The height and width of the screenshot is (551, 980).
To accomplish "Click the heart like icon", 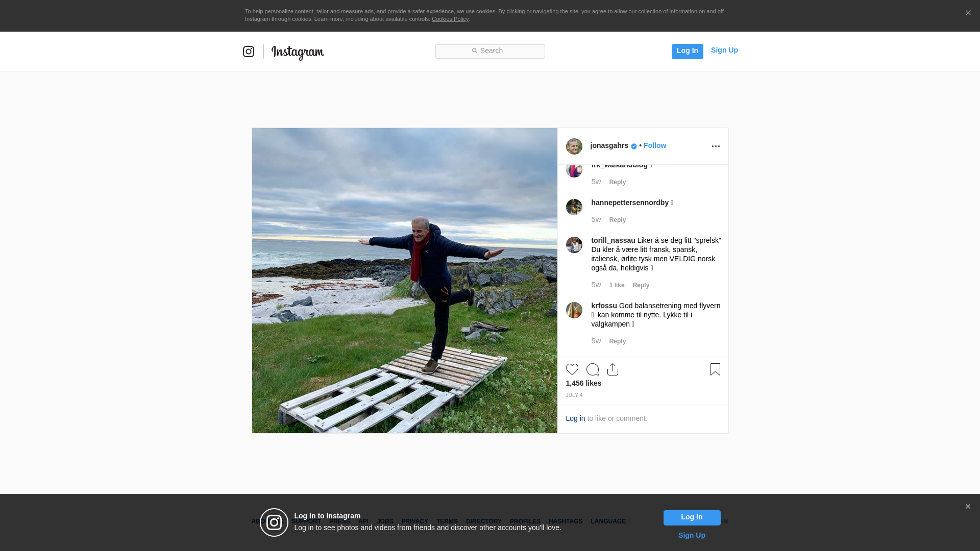I will coord(572,369).
